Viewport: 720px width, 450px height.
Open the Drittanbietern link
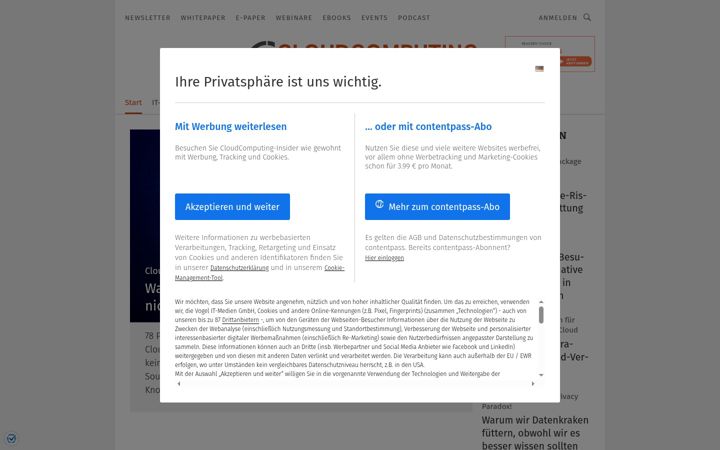coord(240,320)
